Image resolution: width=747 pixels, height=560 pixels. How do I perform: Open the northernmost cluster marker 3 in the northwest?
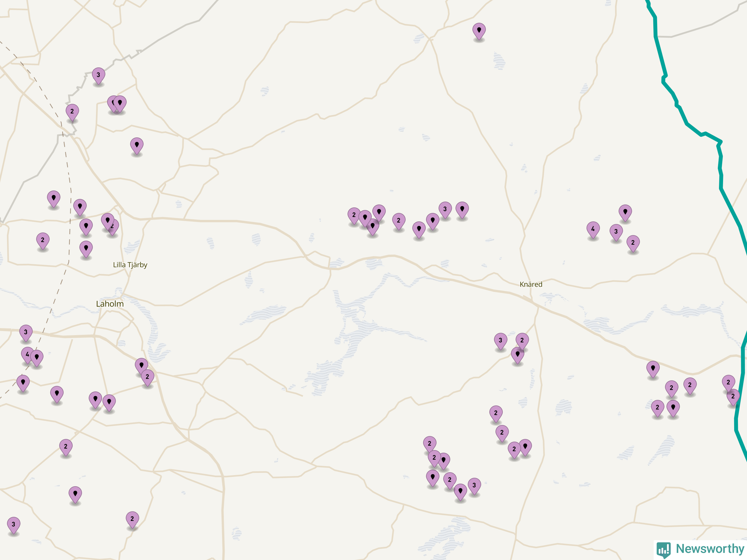[x=98, y=76]
